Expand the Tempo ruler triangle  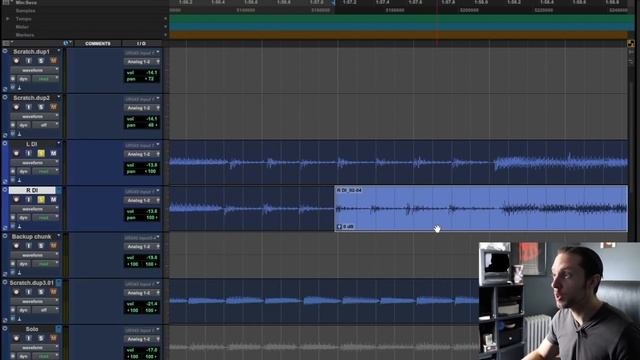tap(7, 19)
